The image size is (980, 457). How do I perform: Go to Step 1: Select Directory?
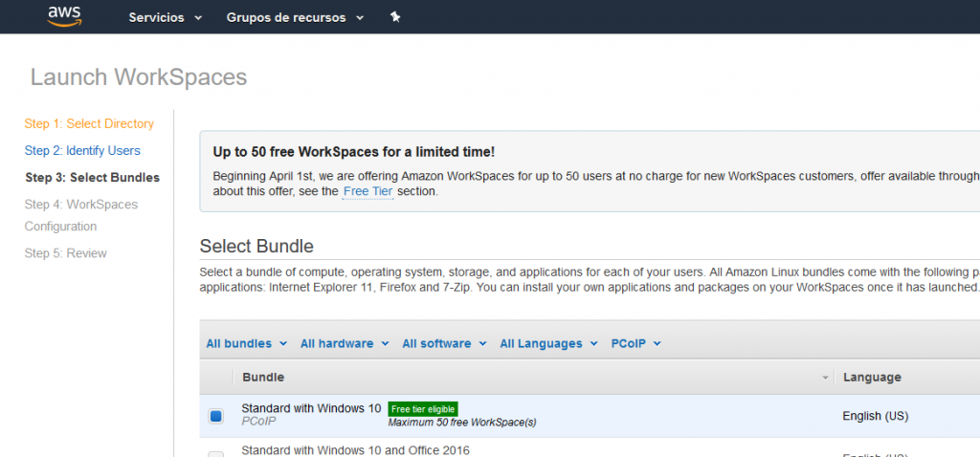[x=89, y=123]
